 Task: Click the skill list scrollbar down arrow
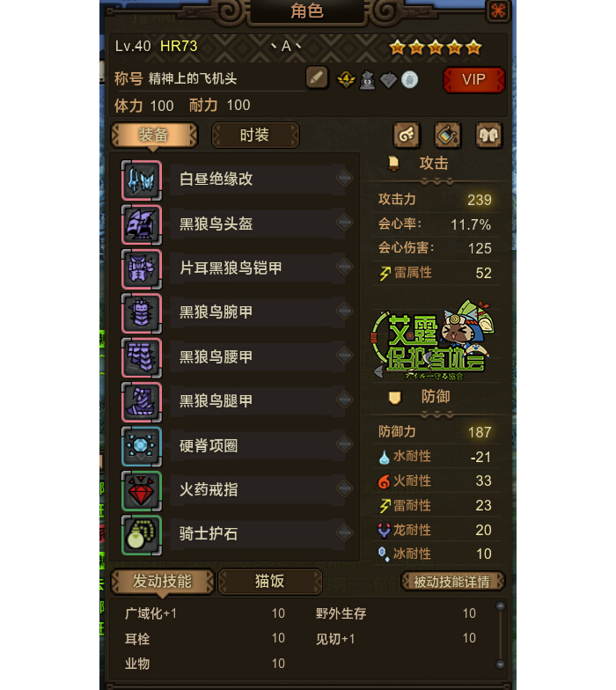point(500,664)
